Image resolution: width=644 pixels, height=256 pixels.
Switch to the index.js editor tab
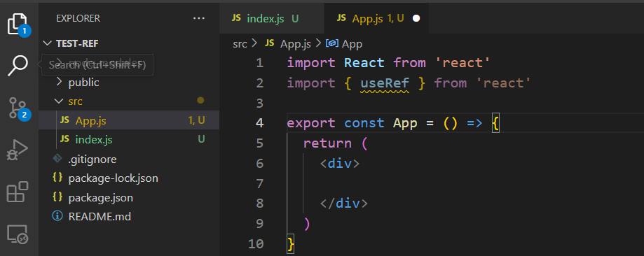point(271,18)
